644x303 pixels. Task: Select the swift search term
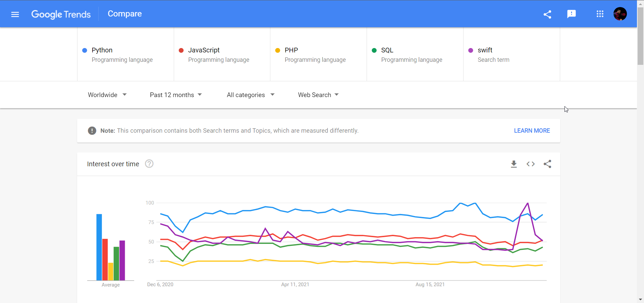512,54
